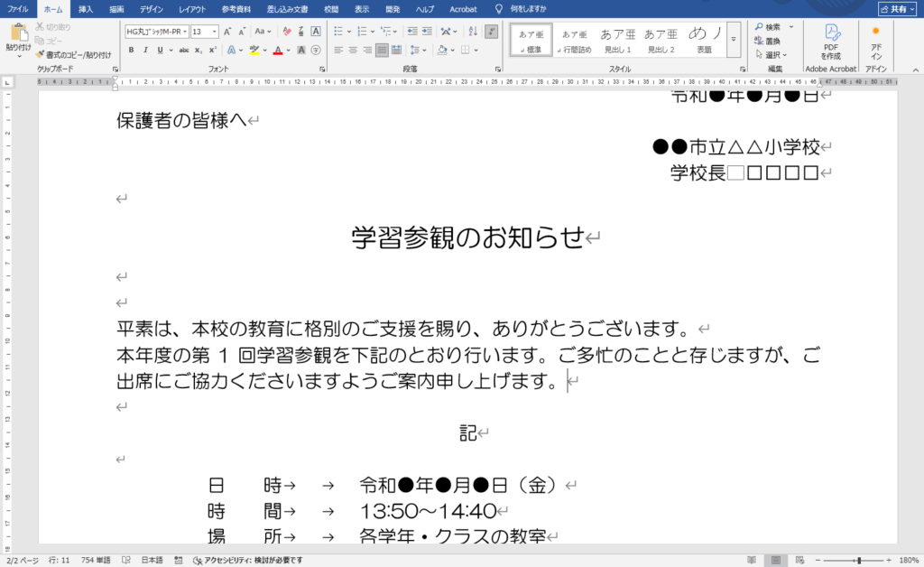Viewport: 924px width, 567px height.
Task: Align the paragraph to the left
Action: [x=338, y=50]
